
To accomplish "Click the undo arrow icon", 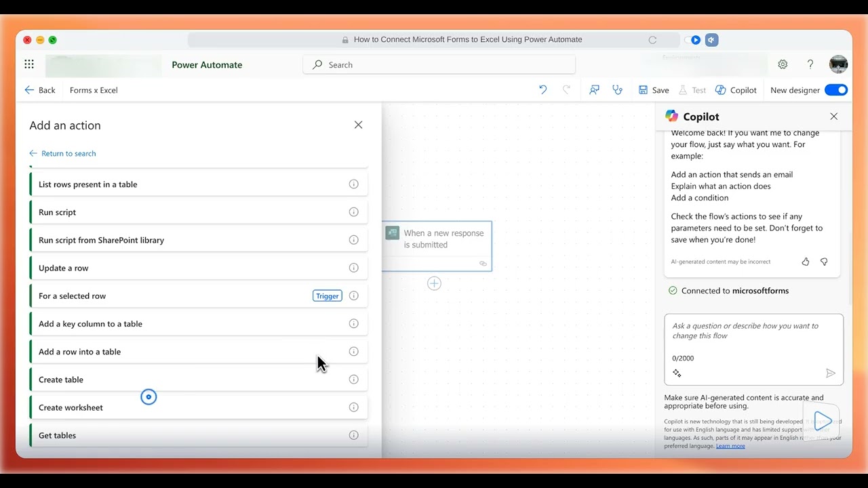I will click(542, 89).
